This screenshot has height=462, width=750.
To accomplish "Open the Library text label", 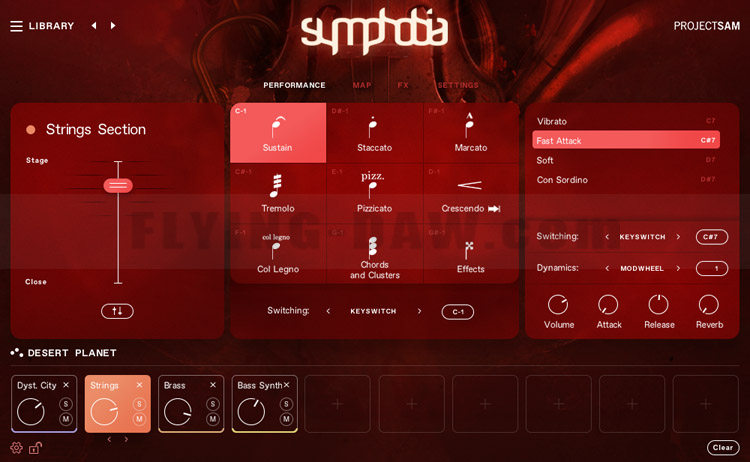I will pyautogui.click(x=51, y=26).
